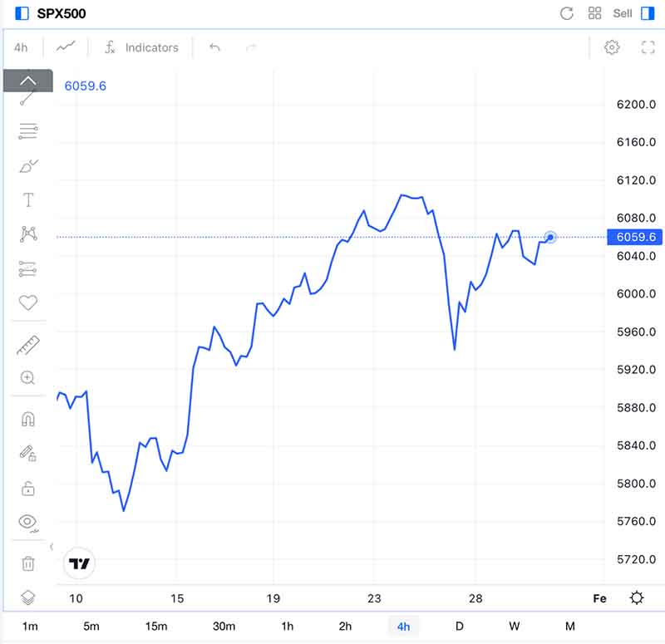
Task: Select the Text annotation tool
Action: click(x=27, y=200)
